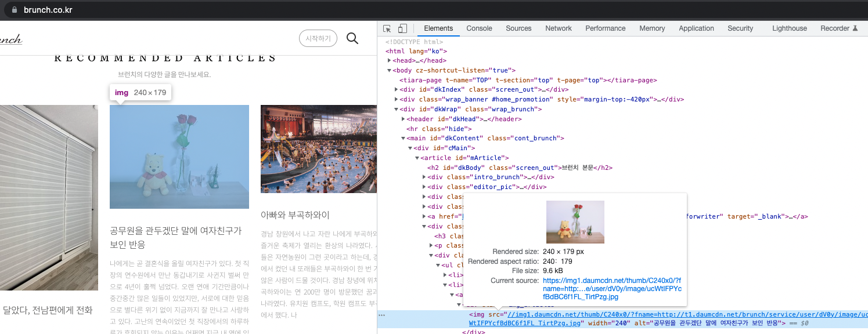Switch to the Network tab

click(559, 28)
